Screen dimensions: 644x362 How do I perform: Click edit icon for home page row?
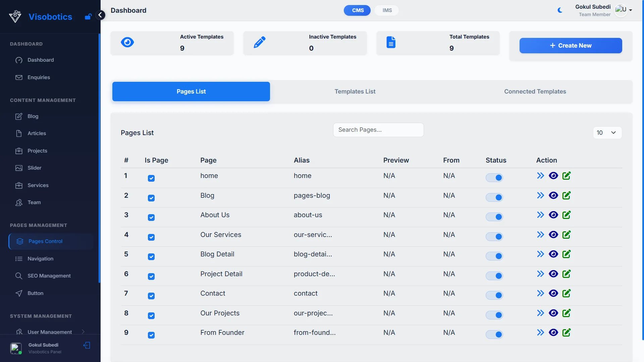(567, 176)
